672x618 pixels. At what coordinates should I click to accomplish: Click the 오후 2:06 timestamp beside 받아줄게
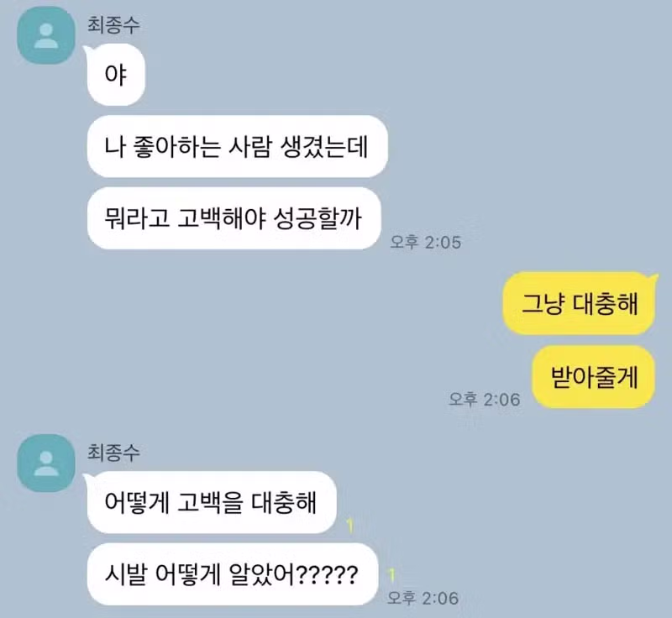click(x=485, y=399)
